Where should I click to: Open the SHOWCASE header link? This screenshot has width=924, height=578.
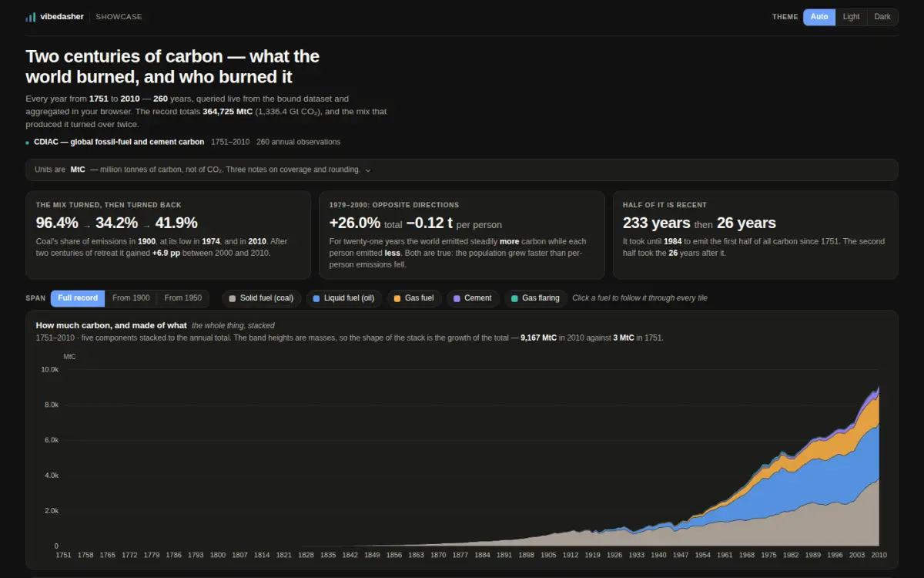[x=119, y=17]
